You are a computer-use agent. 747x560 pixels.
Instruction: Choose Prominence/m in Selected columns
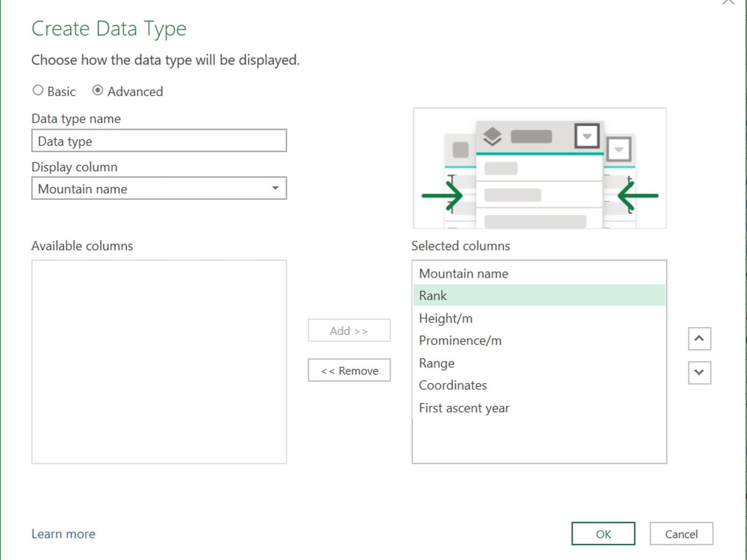tap(460, 341)
